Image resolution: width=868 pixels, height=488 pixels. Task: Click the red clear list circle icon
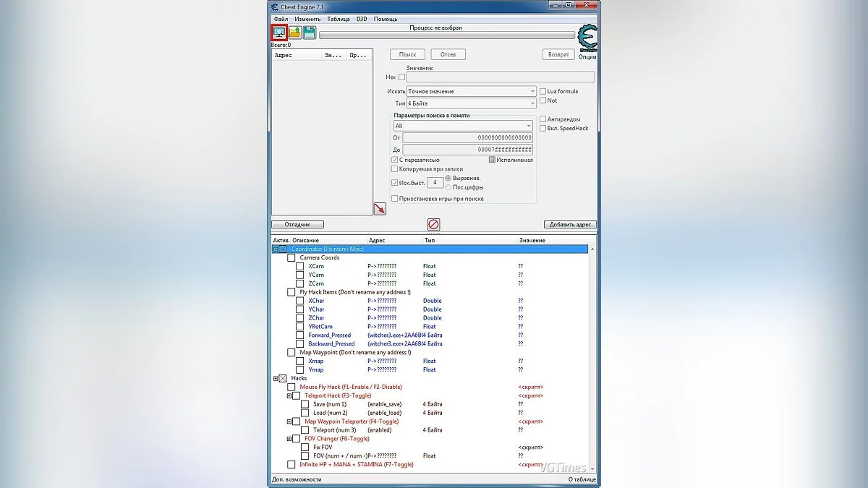click(x=433, y=225)
